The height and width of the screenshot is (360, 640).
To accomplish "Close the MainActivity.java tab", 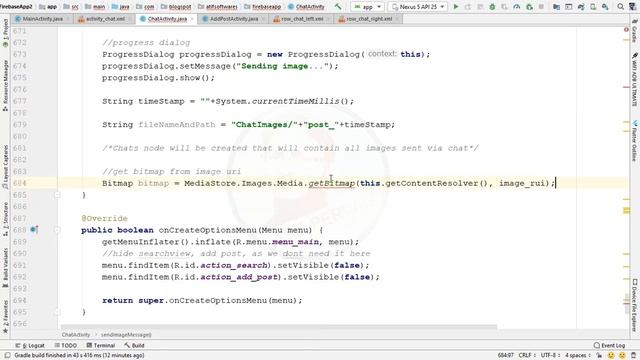I will (68, 19).
